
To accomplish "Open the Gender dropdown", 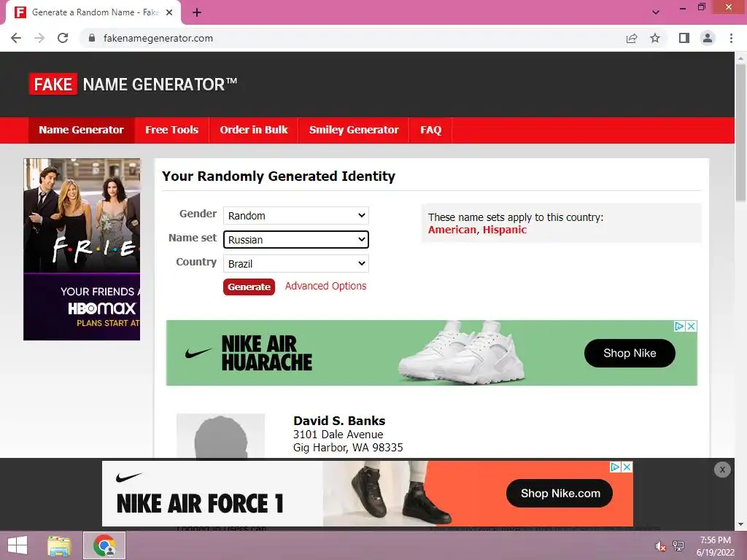I will pyautogui.click(x=296, y=216).
